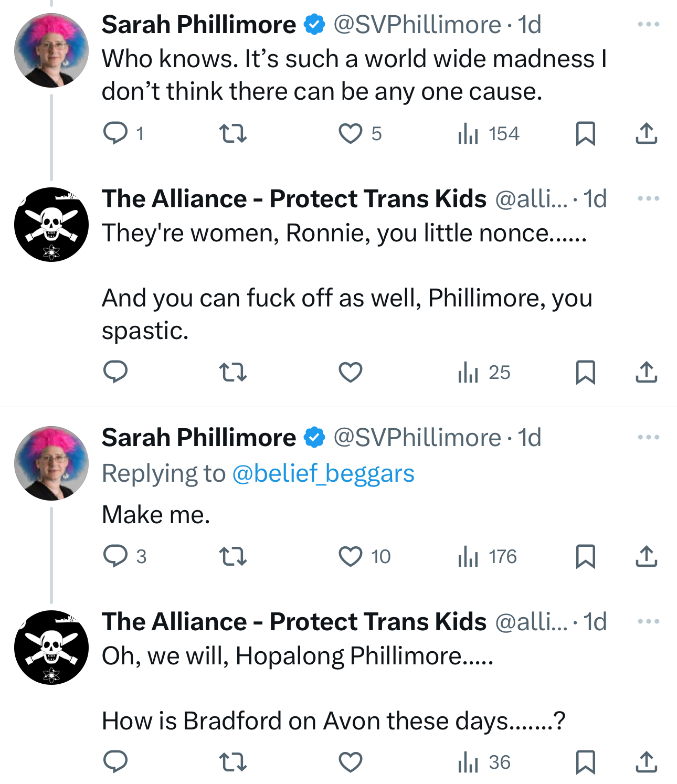Reply to Sarah's 'Who knows' tweet
This screenshot has height=784, width=677.
tap(115, 133)
